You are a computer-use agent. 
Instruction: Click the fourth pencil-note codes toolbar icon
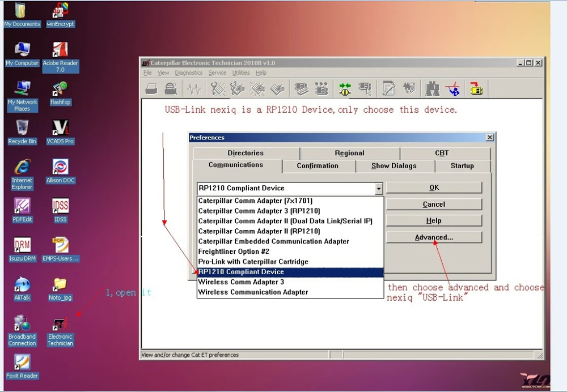tap(277, 88)
